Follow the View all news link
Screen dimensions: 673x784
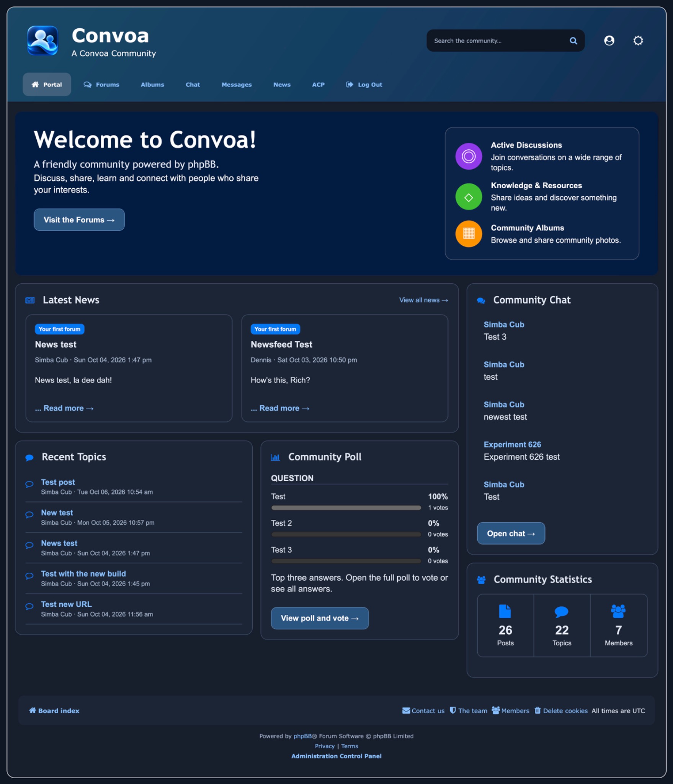423,300
